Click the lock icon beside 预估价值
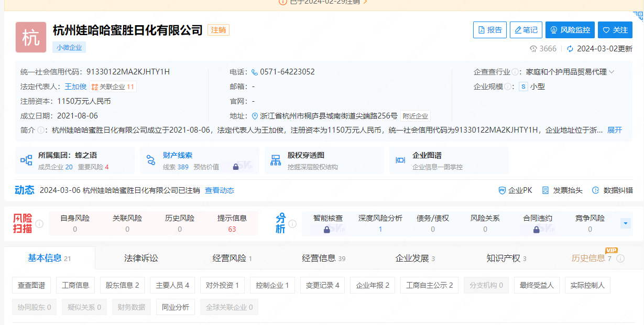This screenshot has height=325, width=644. 236,167
